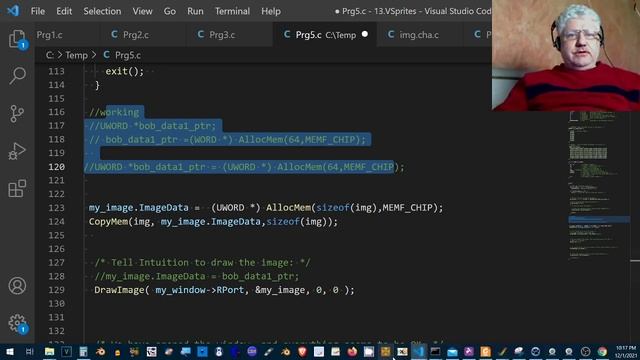640x360 pixels.
Task: Click the 'Tell Intuition to draw' comment
Action: (x=202, y=262)
